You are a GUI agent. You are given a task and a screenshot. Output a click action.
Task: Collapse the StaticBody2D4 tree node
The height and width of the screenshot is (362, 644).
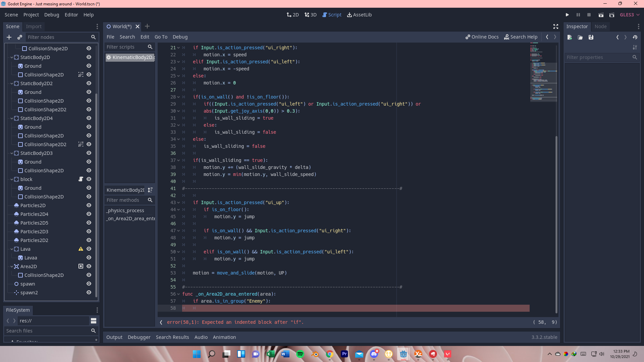tap(12, 118)
